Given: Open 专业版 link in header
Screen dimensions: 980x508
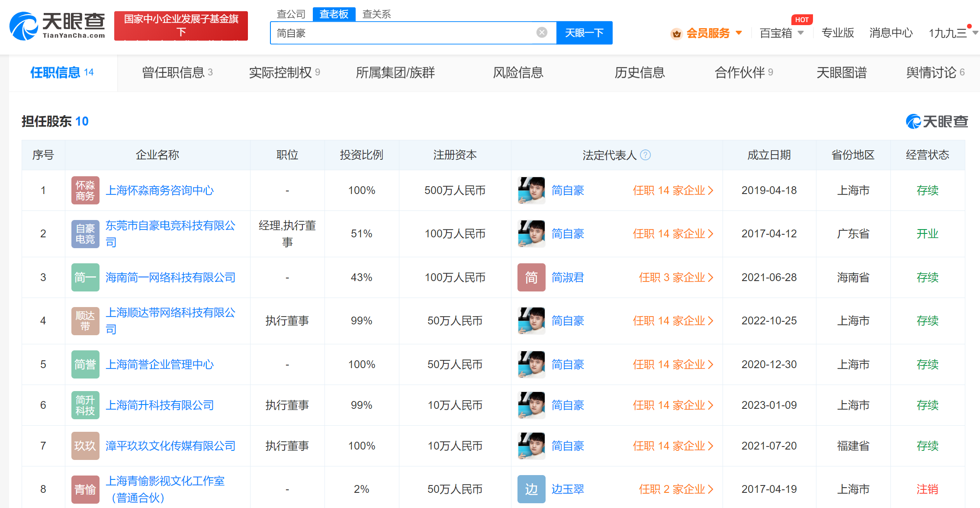Looking at the screenshot, I should tap(838, 33).
